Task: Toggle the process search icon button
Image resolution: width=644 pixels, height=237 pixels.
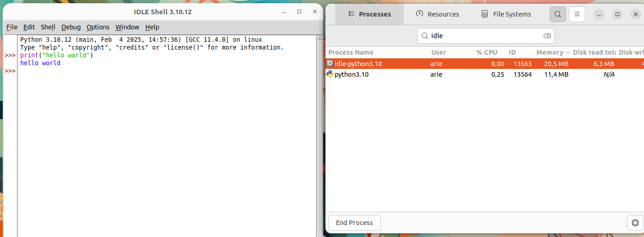Action: pyautogui.click(x=557, y=14)
